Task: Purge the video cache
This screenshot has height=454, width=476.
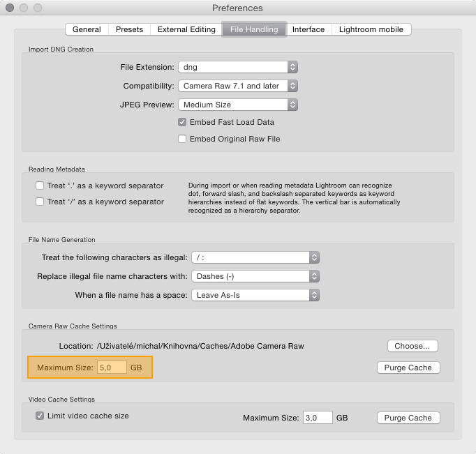Action: (x=408, y=418)
